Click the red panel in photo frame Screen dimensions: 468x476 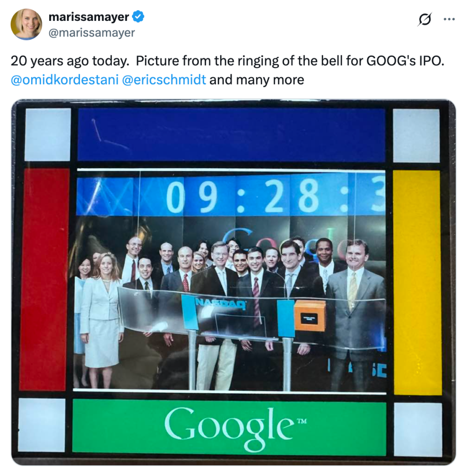[44, 279]
